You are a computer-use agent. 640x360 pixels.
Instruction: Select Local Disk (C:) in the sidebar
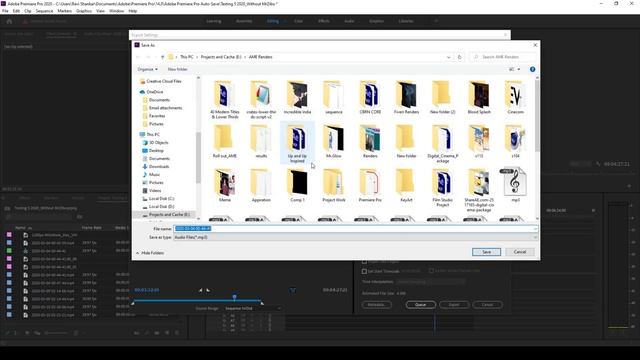[x=158, y=199]
